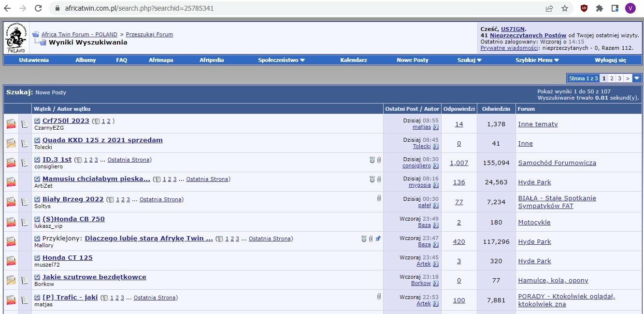Open the page navigation dropdown arrow

637,78
